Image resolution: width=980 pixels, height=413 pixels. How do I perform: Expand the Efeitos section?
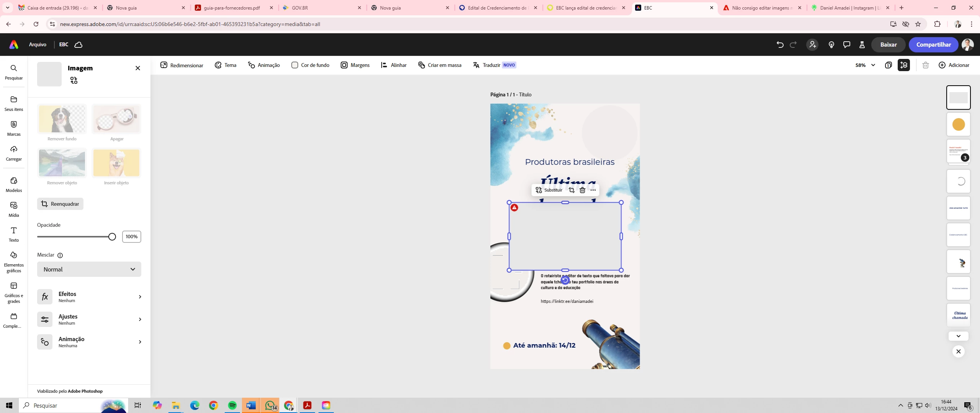(89, 297)
